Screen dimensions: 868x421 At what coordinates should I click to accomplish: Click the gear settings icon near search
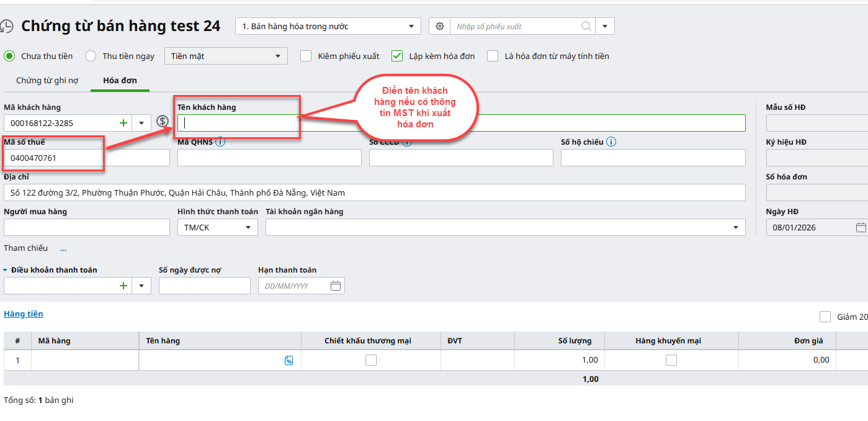(440, 26)
